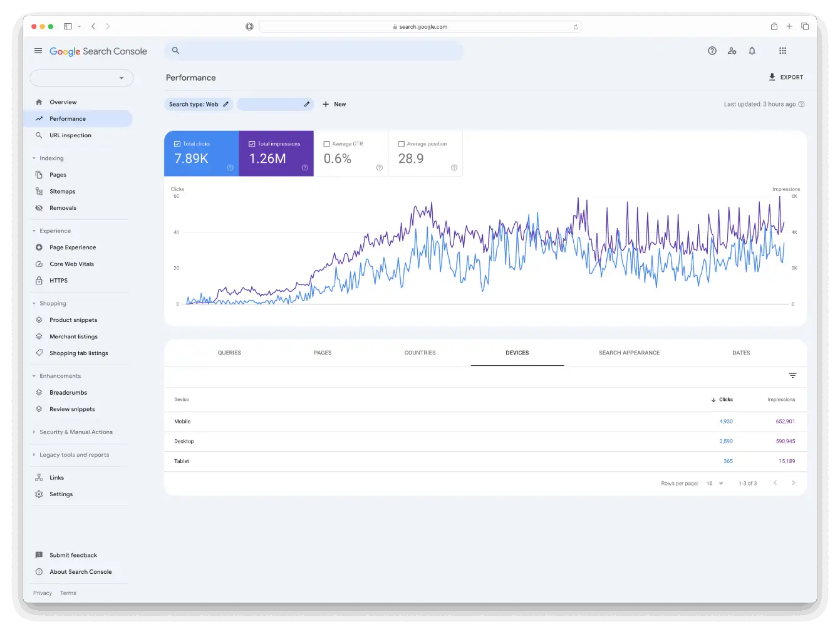Open the notifications bell

coord(752,51)
